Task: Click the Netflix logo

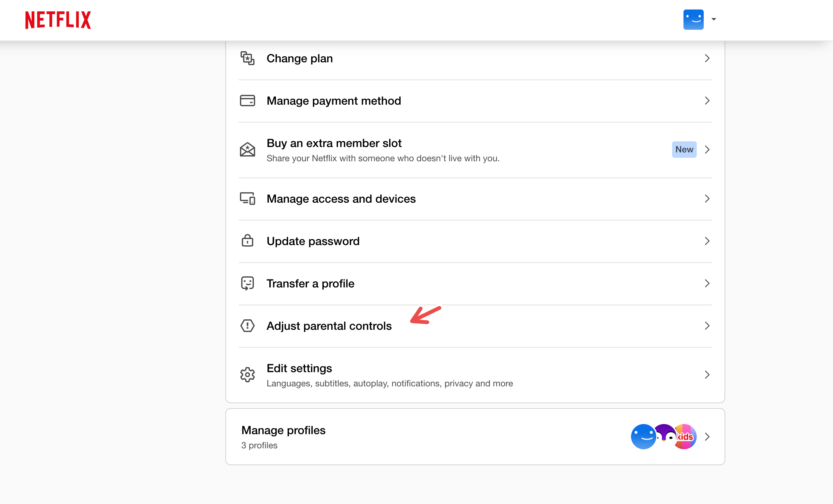Action: pyautogui.click(x=58, y=20)
